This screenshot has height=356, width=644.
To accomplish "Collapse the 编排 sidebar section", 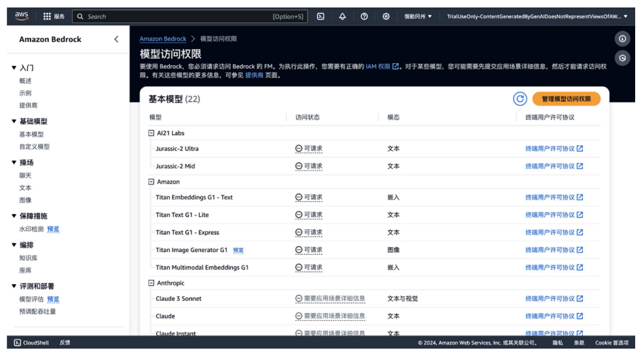I will pyautogui.click(x=14, y=245).
